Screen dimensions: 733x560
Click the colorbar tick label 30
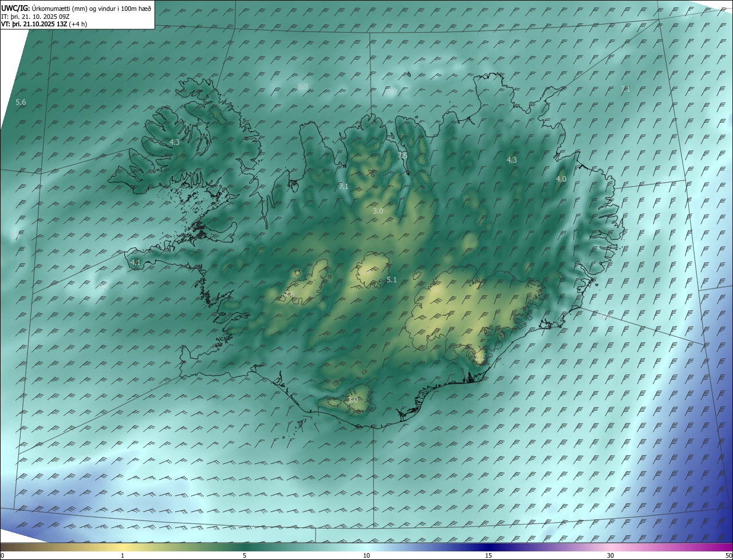[x=610, y=556]
